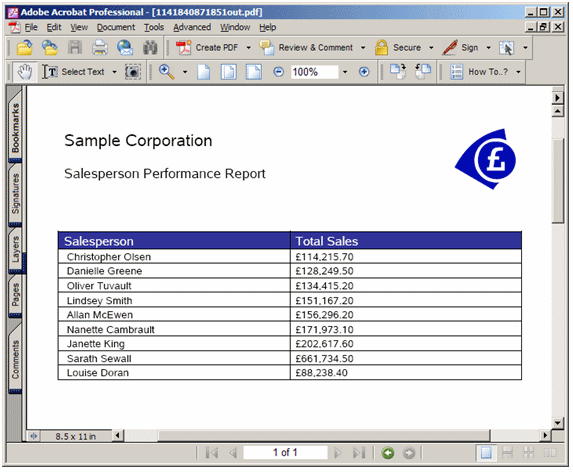Click the Review & Comment button
Image resolution: width=573 pixels, height=472 pixels.
(307, 48)
